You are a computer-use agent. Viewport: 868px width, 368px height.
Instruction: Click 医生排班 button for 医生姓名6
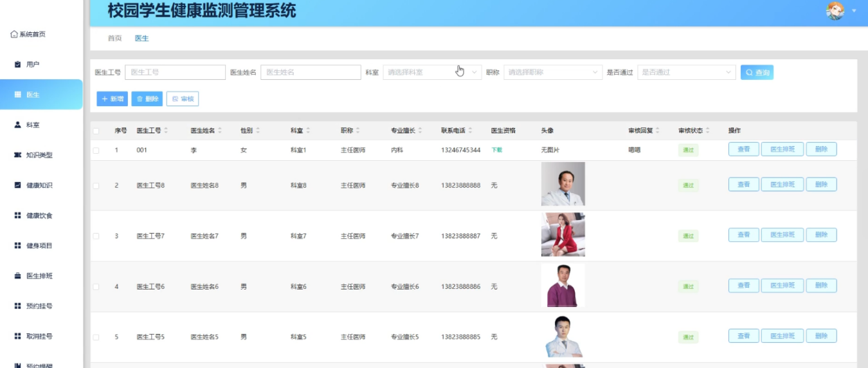pos(782,286)
